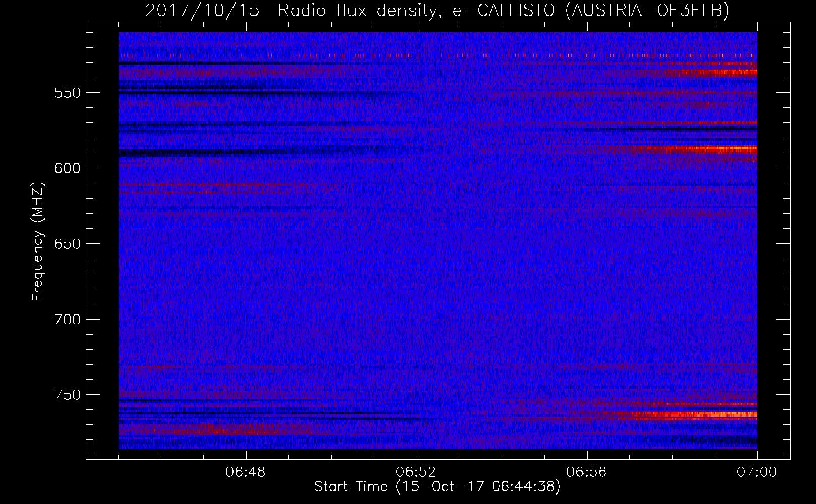The height and width of the screenshot is (504, 816).
Task: Click the 07:00 time tick label
Action: click(x=757, y=472)
